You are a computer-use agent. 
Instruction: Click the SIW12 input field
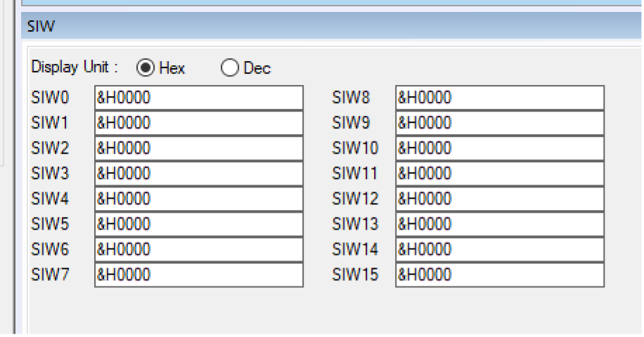(499, 199)
